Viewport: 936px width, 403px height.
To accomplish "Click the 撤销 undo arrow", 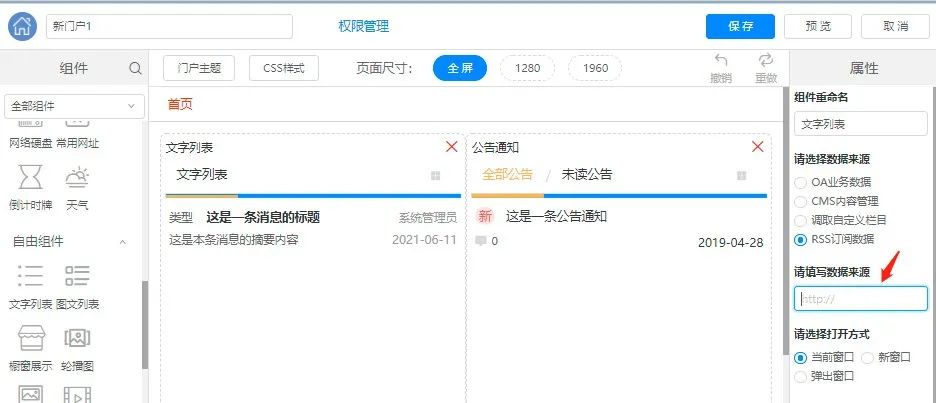I will click(721, 60).
